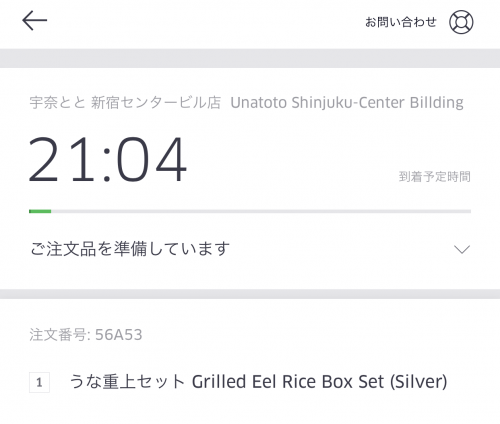Click the green filled progress bar segment
Screen dimensions: 500x424
(40, 211)
